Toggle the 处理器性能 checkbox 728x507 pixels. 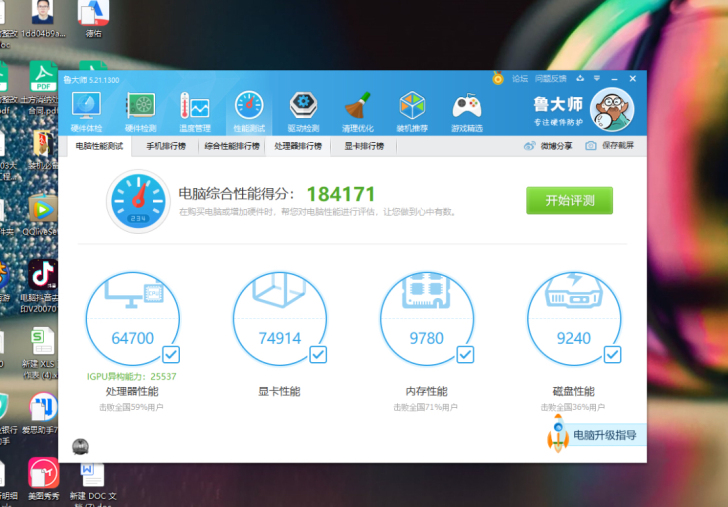tap(171, 355)
